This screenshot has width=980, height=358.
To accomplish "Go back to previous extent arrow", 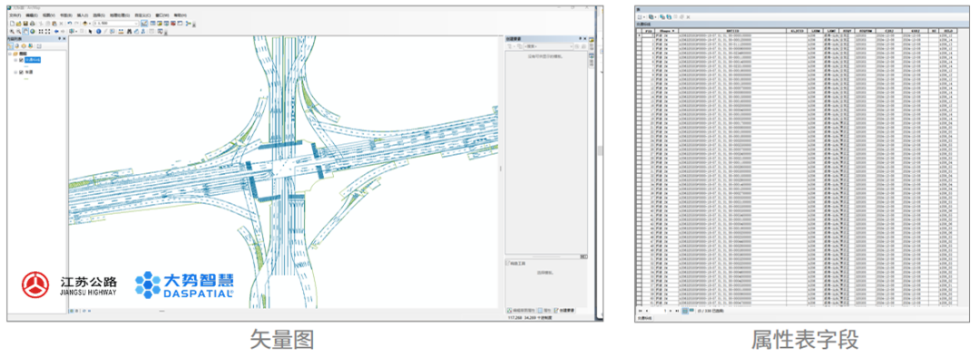I will [56, 31].
